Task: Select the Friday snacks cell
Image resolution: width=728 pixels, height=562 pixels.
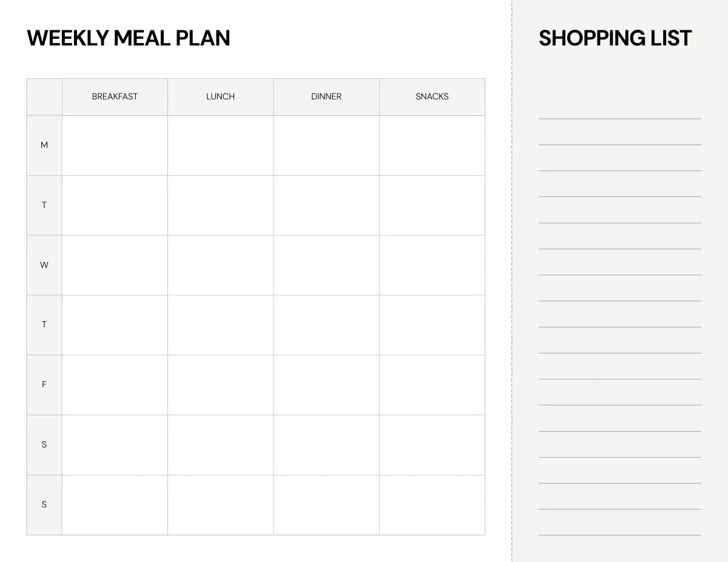Action: click(x=432, y=385)
